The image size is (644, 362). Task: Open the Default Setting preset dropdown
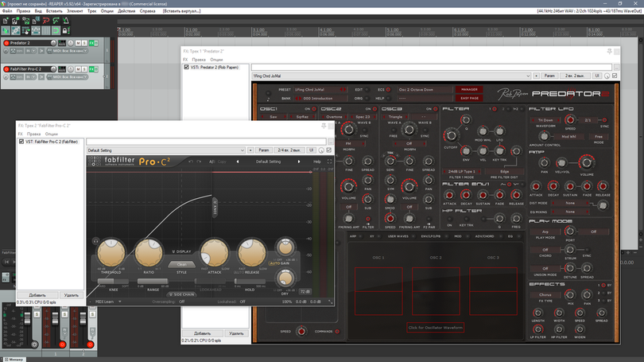click(166, 150)
